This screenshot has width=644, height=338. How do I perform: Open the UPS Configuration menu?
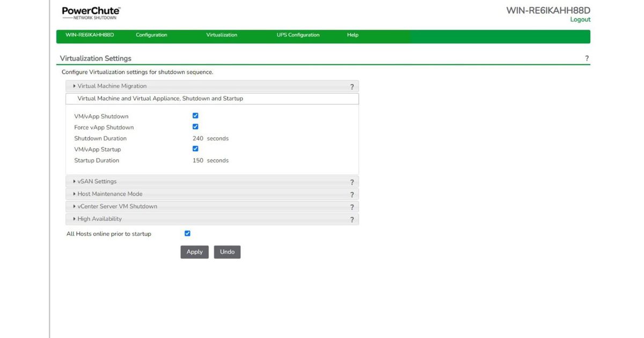[x=298, y=35]
